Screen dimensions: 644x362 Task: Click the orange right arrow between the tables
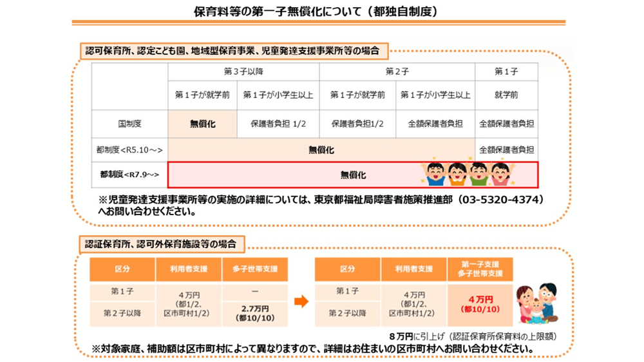tap(301, 301)
